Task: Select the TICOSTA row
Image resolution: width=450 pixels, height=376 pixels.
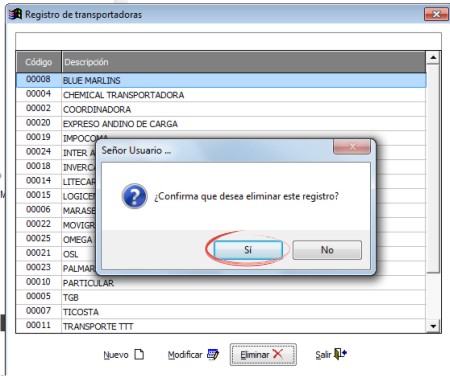Action: tap(221, 312)
